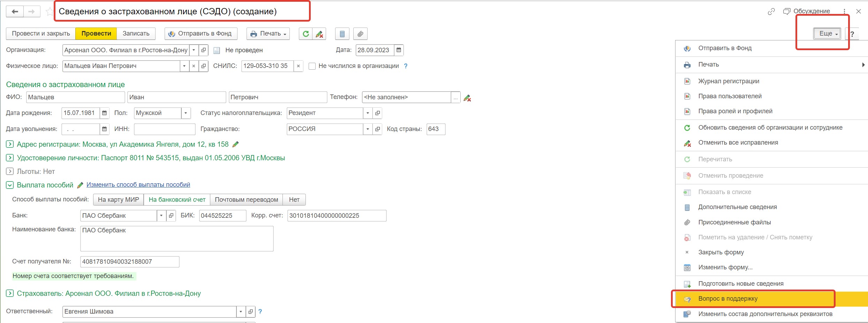Go forward with the right arrow button

click(x=32, y=11)
